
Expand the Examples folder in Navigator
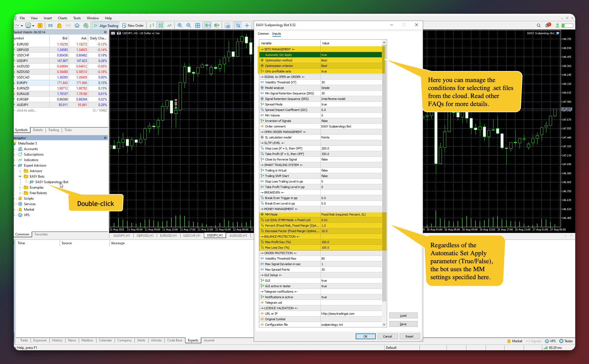(x=20, y=188)
